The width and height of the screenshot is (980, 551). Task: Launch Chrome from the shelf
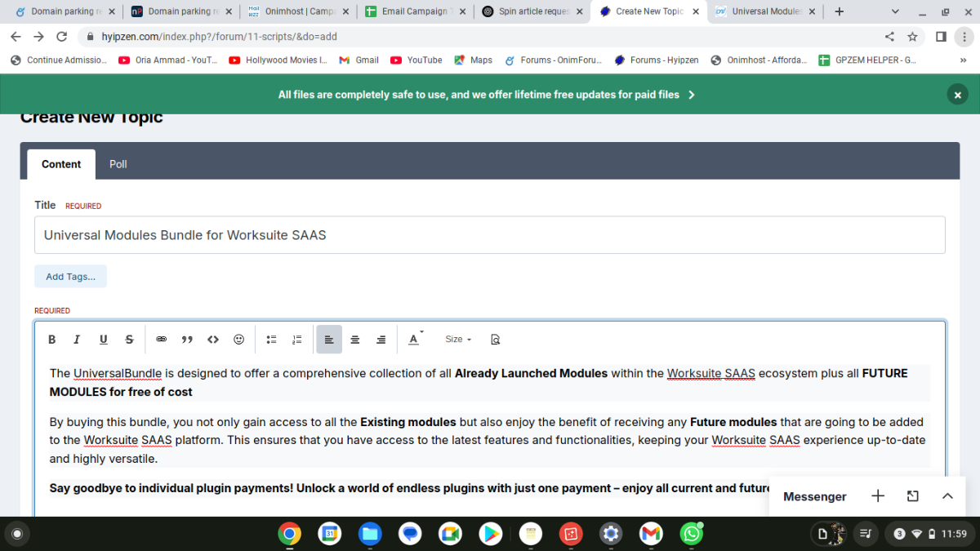pyautogui.click(x=288, y=534)
